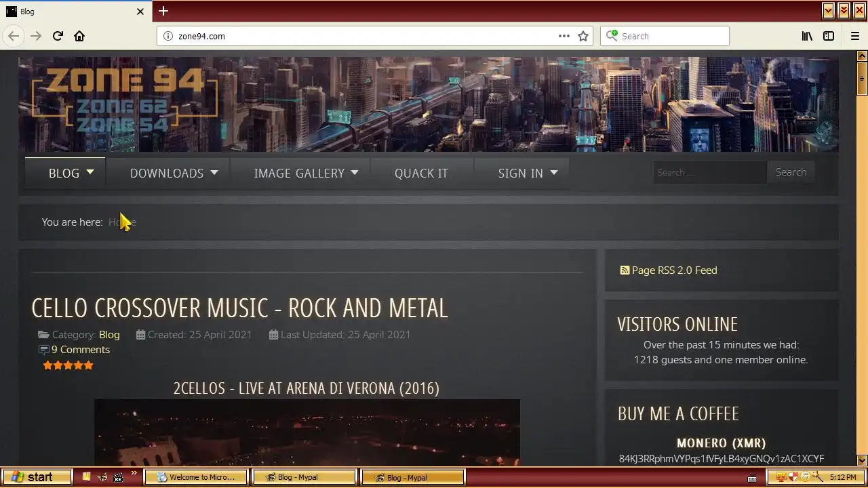Show sidebars toolbar icon

tap(829, 36)
